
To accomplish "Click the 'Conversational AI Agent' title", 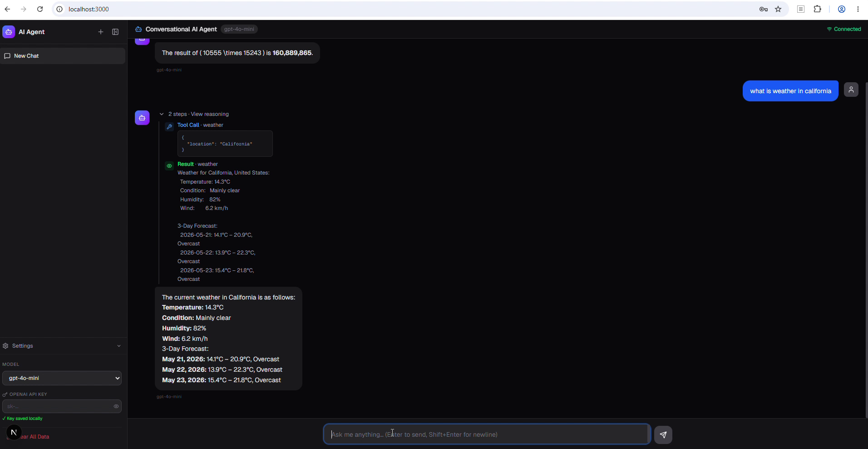I will 181,29.
